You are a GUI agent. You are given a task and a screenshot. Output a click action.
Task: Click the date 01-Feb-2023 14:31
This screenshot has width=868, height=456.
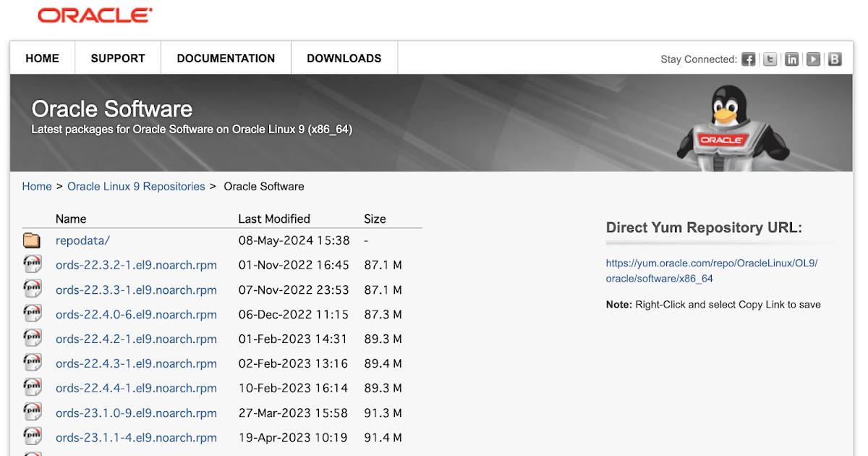pos(293,339)
